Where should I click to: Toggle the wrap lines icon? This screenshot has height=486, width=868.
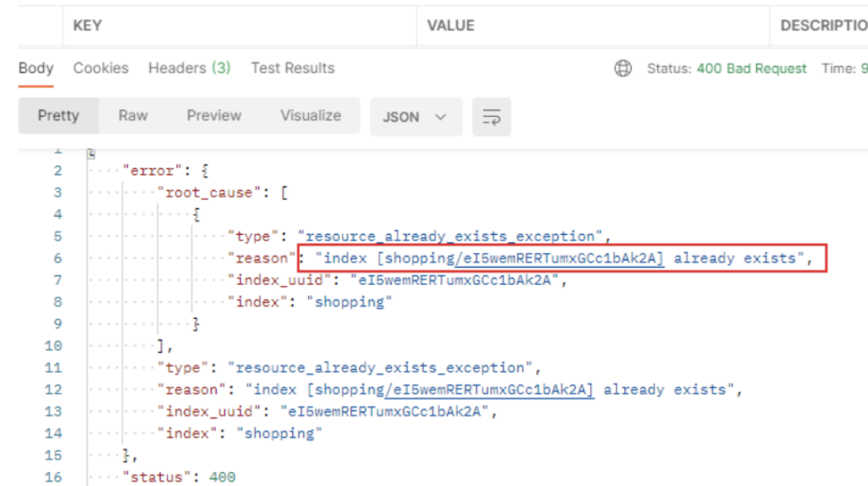coord(492,117)
